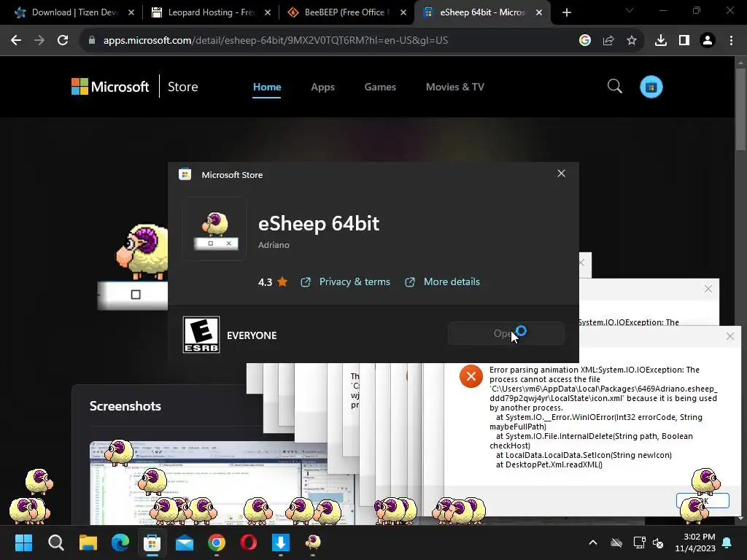Open the blue download arrow taskbar app
The image size is (747, 560).
[281, 542]
